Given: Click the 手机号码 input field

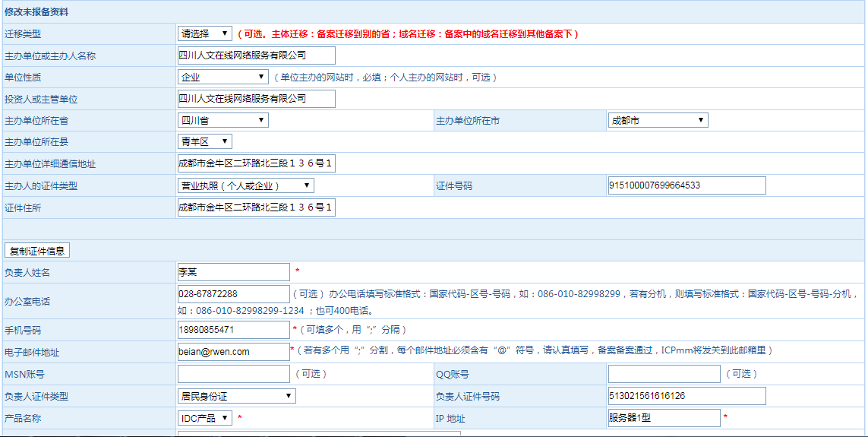Looking at the screenshot, I should [233, 330].
